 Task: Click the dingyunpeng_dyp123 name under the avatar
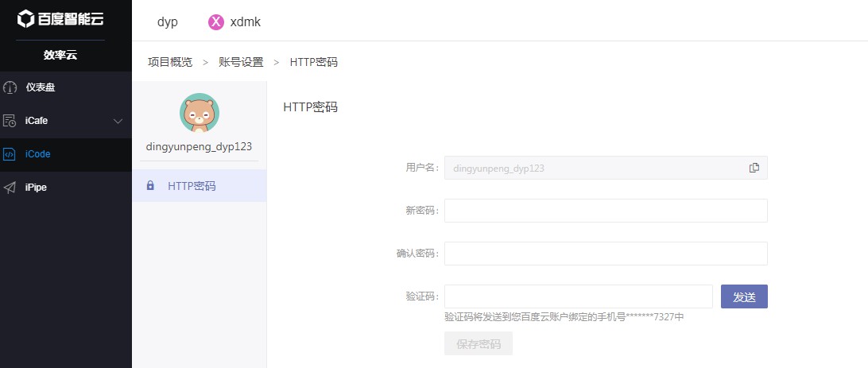199,147
